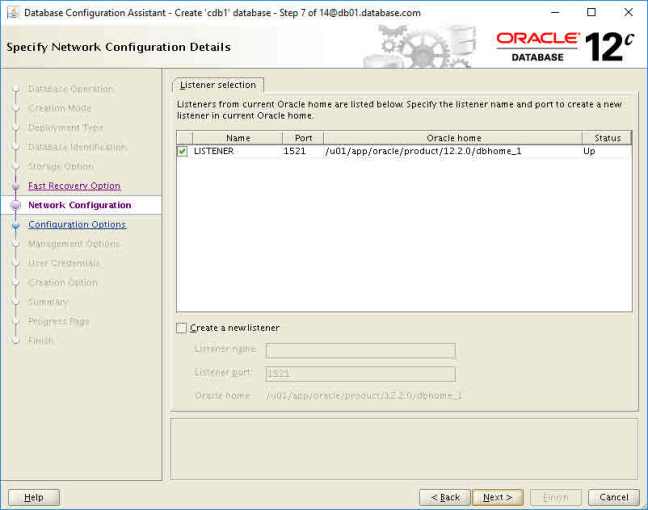The image size is (648, 510).
Task: Click the Configuration Options step bullet
Action: 15,225
